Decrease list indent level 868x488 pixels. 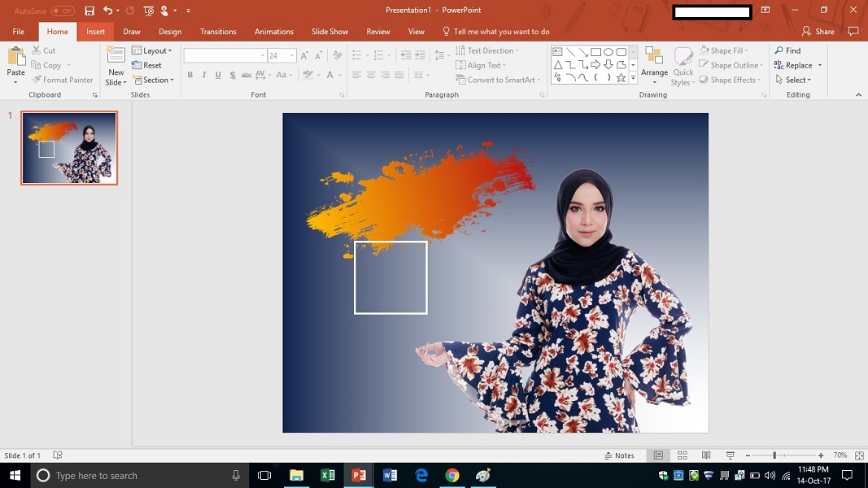click(406, 54)
